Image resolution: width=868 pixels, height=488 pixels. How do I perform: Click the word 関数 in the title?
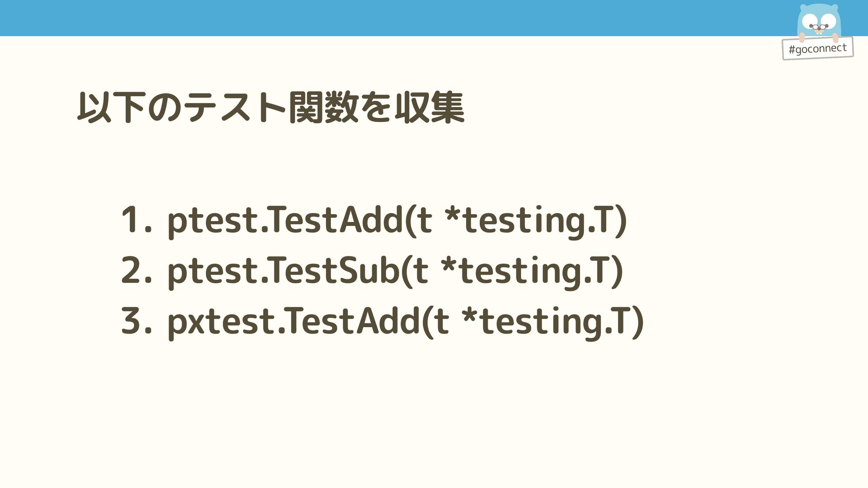(x=324, y=108)
